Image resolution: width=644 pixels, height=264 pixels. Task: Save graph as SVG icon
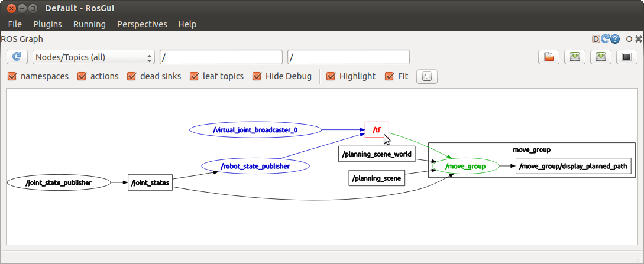pyautogui.click(x=601, y=57)
